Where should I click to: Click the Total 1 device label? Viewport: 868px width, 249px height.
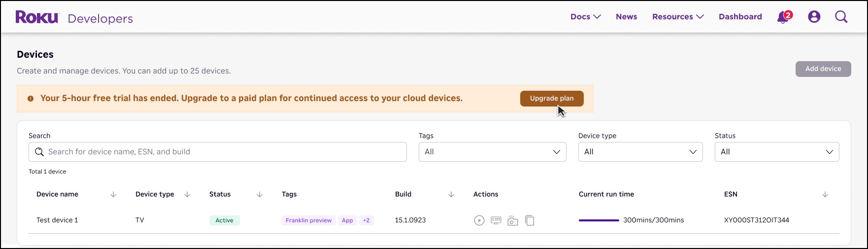[x=47, y=172]
